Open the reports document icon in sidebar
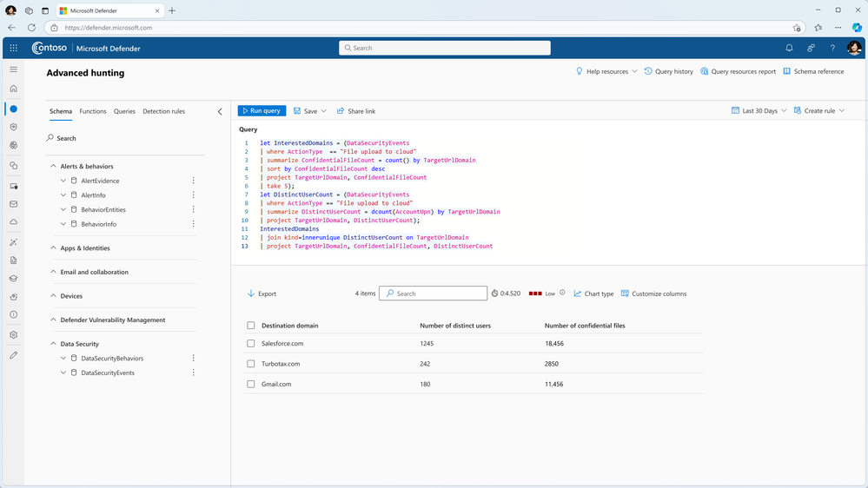The width and height of the screenshot is (868, 488). pos(13,260)
